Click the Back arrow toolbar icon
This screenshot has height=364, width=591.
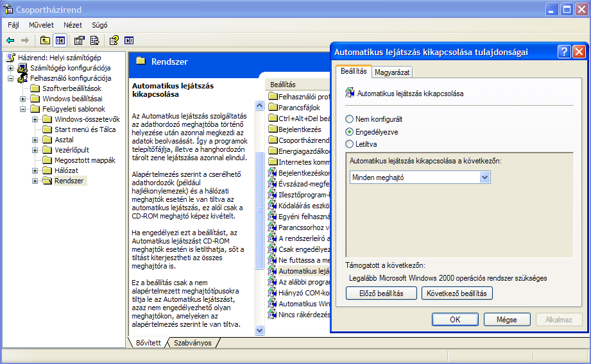coord(11,40)
